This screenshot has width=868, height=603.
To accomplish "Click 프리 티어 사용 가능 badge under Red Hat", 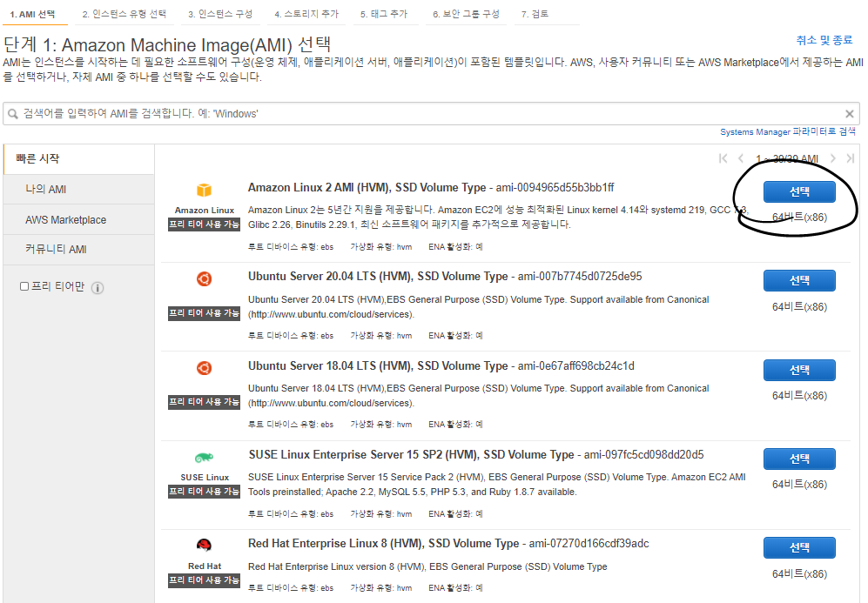I will pyautogui.click(x=205, y=580).
